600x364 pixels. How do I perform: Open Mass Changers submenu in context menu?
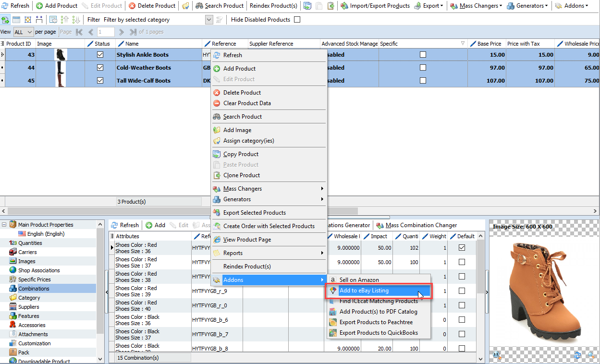click(269, 189)
